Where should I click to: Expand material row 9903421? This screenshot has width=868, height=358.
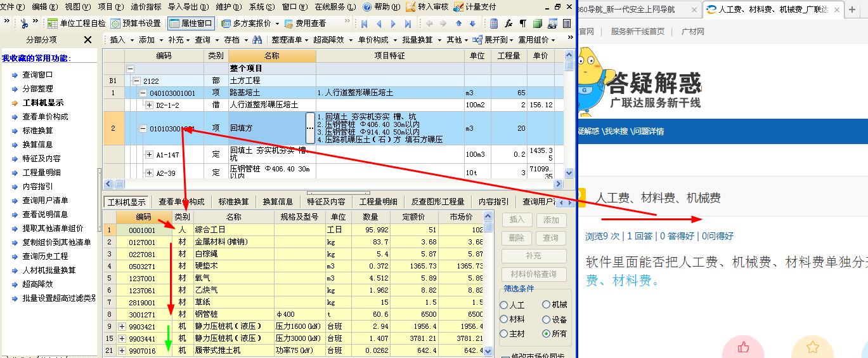click(122, 326)
